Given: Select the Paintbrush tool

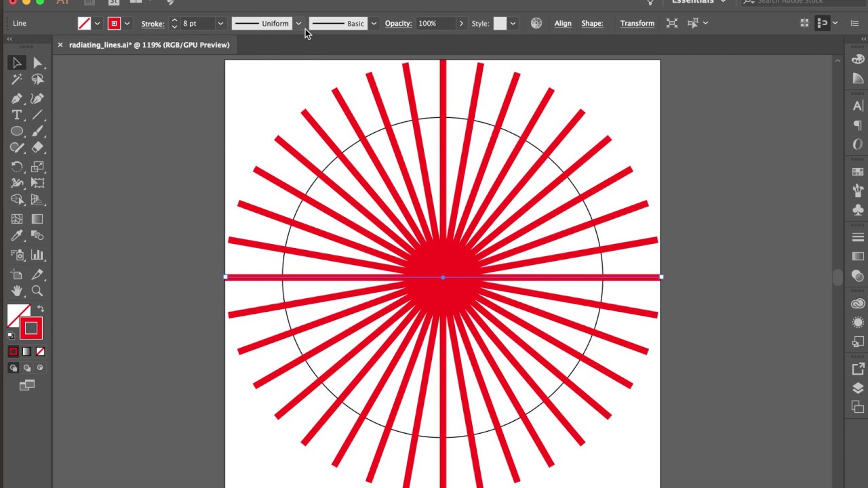Looking at the screenshot, I should 37,131.
